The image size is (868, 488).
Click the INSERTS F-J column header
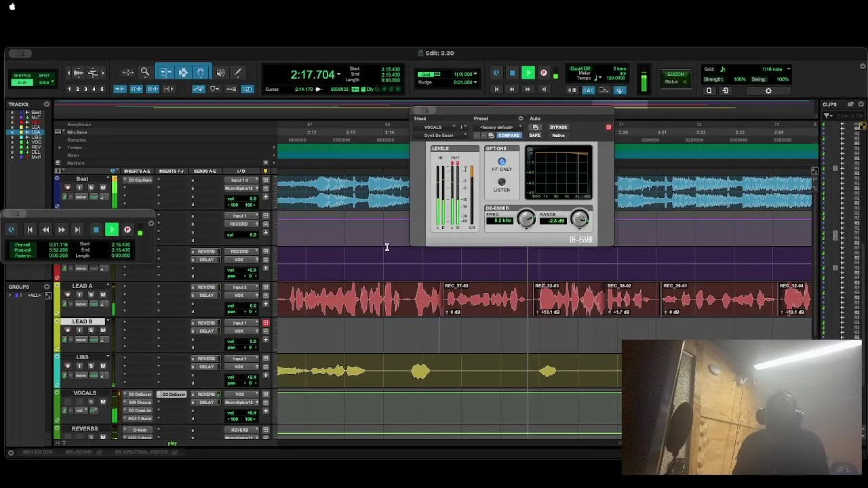tap(171, 171)
